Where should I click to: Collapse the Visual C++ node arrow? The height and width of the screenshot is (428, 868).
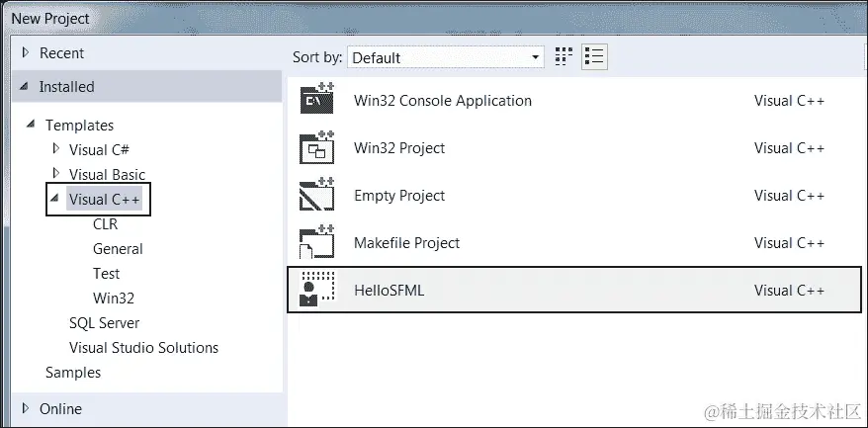pyautogui.click(x=54, y=198)
